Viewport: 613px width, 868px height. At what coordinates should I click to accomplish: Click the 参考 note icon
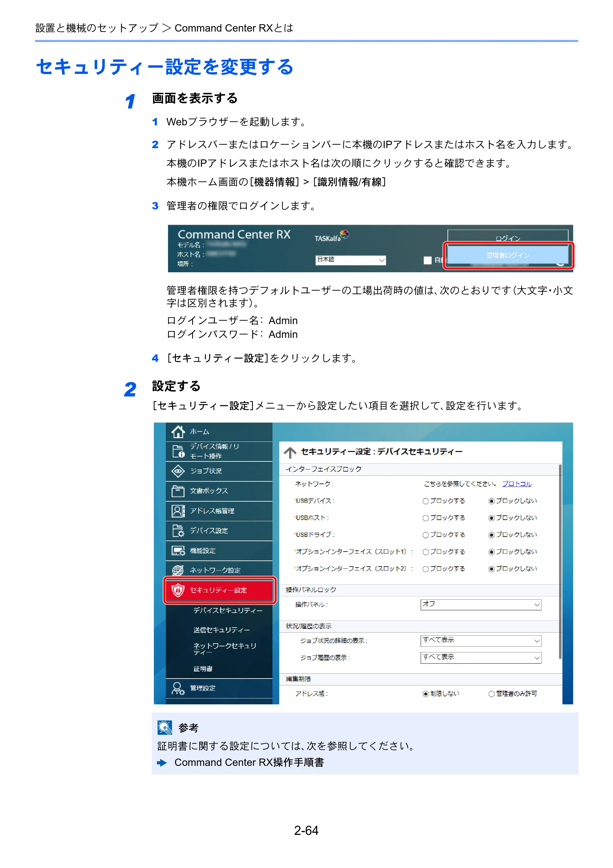pos(165,727)
